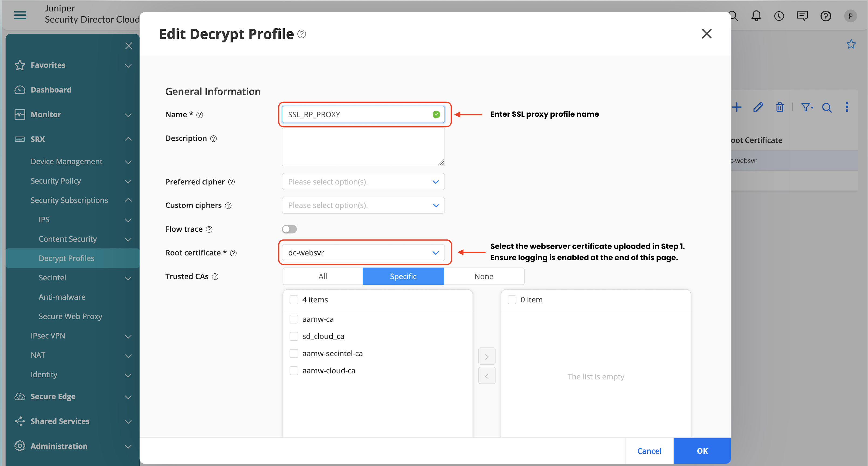Click the favorite star icon on page

(x=851, y=44)
